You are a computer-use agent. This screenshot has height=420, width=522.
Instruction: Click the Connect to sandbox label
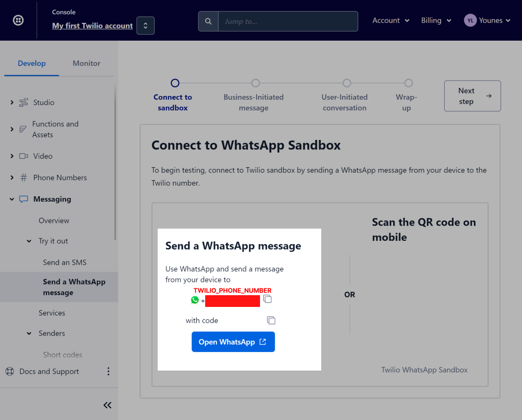coord(173,102)
